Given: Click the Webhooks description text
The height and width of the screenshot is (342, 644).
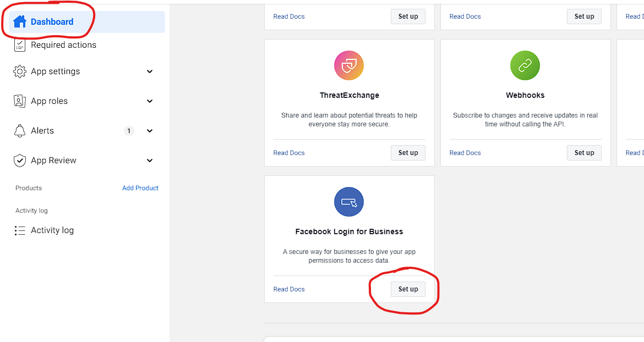Looking at the screenshot, I should click(525, 120).
